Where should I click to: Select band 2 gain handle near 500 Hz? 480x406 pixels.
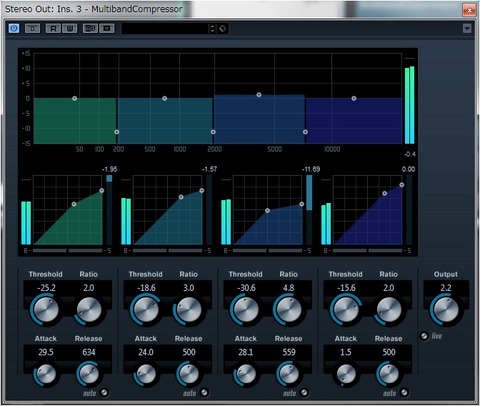tap(164, 98)
